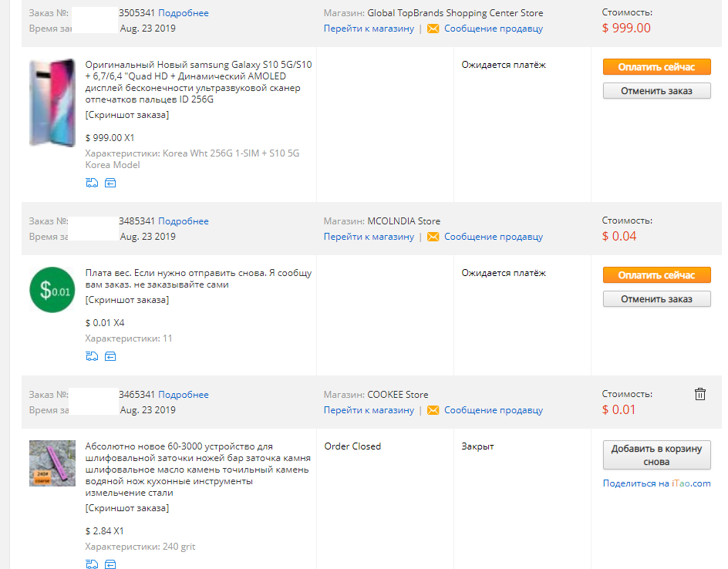
Task: Cancel the MCOLNDIA Store order
Action: pyautogui.click(x=656, y=299)
